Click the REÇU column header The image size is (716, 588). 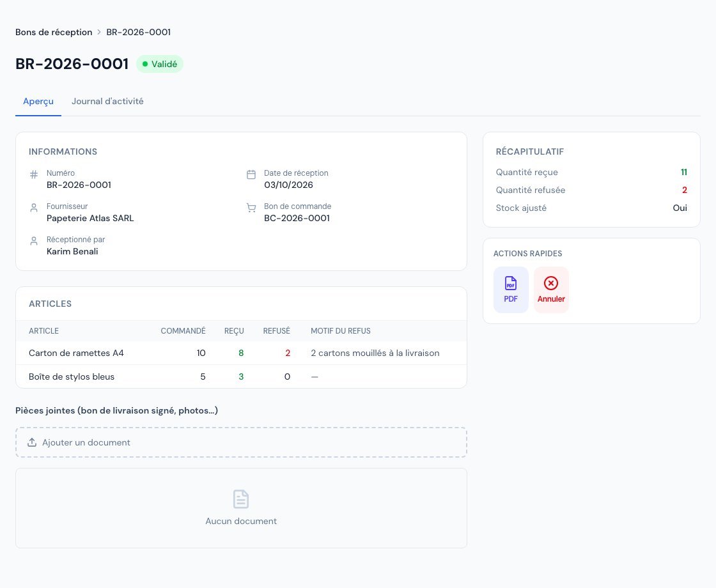[x=234, y=331]
